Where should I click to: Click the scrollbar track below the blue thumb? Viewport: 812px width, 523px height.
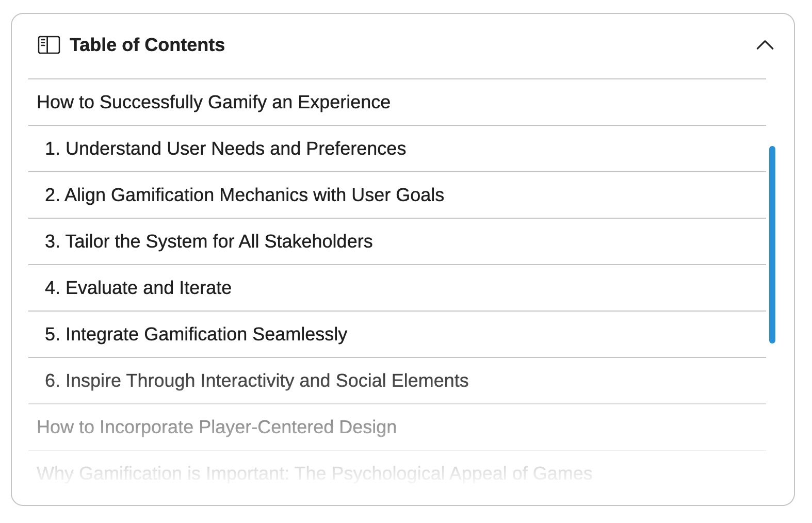(x=772, y=413)
